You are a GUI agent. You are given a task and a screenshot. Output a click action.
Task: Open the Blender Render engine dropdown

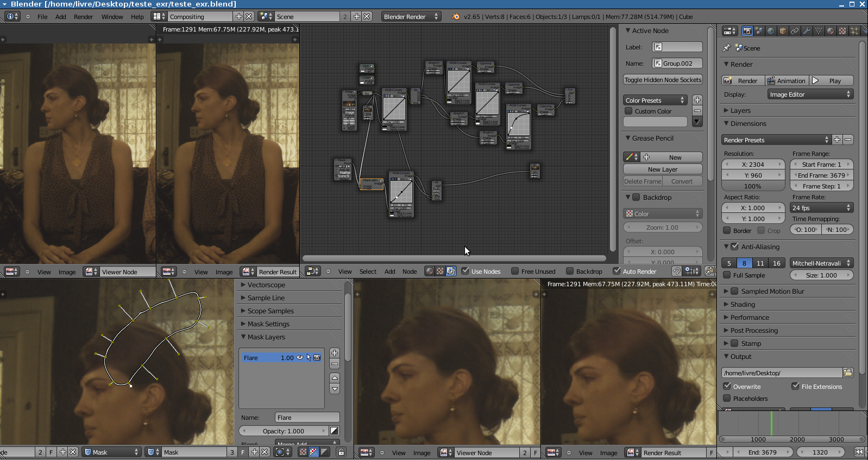click(411, 16)
